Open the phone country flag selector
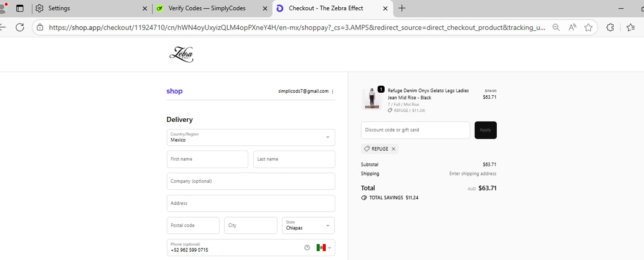Screen dimensions: 644x260 [x=324, y=248]
